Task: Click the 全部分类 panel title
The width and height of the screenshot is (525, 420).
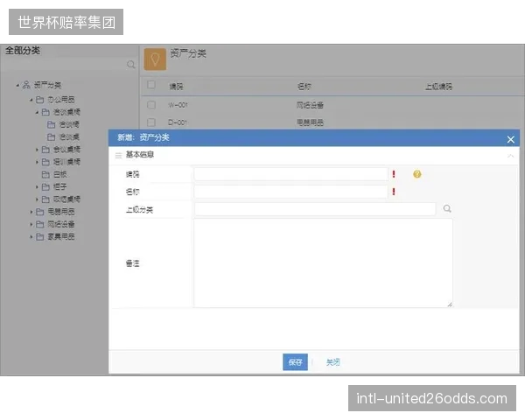Action: point(23,51)
